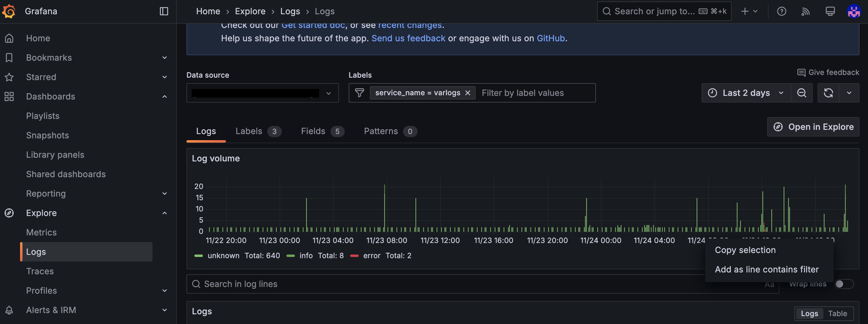Click the Grafana logo icon
Viewport: 868px width, 324px height.
click(9, 11)
